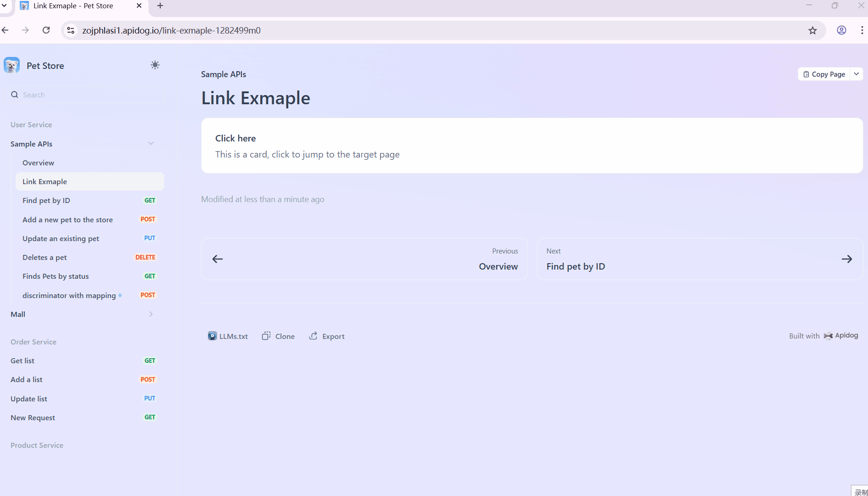Click the Pet Store title text

point(45,66)
